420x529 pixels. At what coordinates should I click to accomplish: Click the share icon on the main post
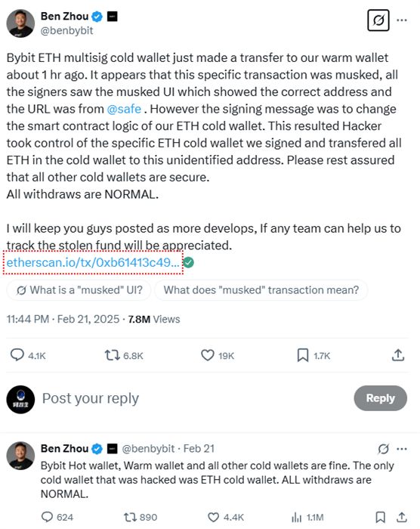(398, 355)
